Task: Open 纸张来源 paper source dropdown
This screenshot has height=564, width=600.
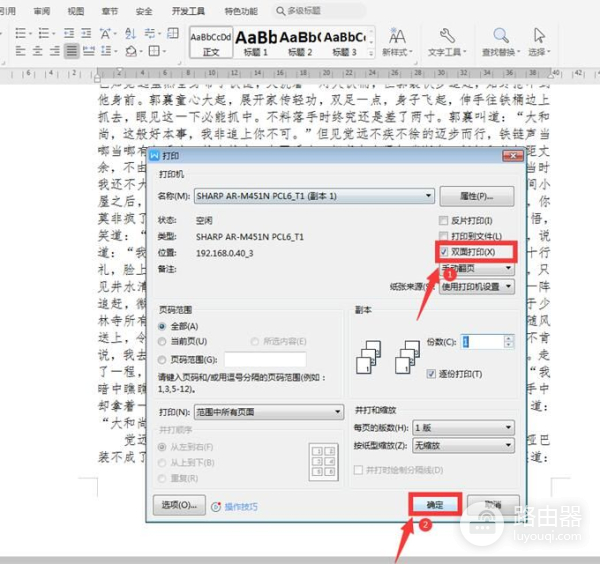Action: 477,287
